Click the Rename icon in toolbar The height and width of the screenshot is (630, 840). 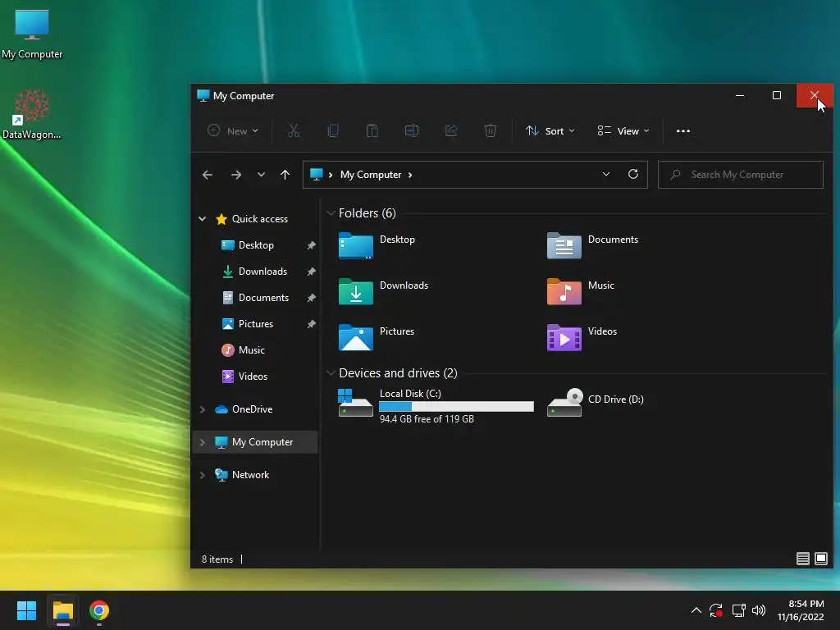click(412, 130)
